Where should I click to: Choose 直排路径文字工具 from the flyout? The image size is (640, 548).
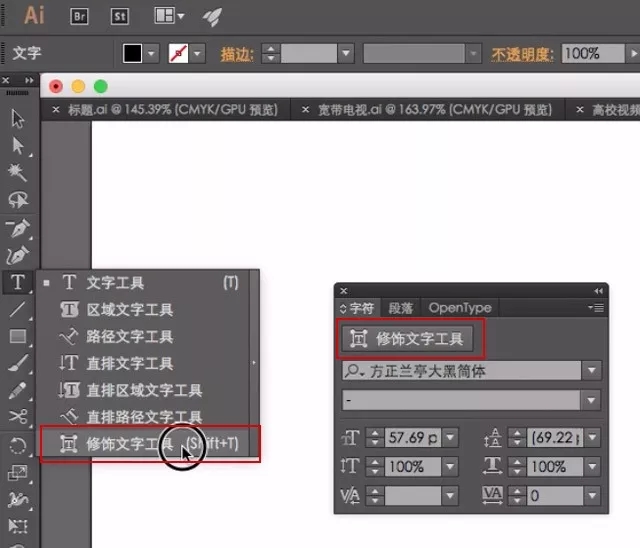click(144, 417)
